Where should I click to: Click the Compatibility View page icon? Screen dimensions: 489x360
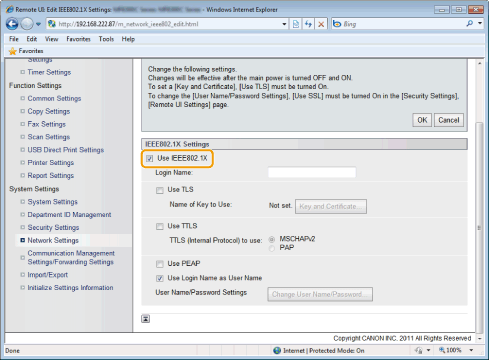coord(296,24)
